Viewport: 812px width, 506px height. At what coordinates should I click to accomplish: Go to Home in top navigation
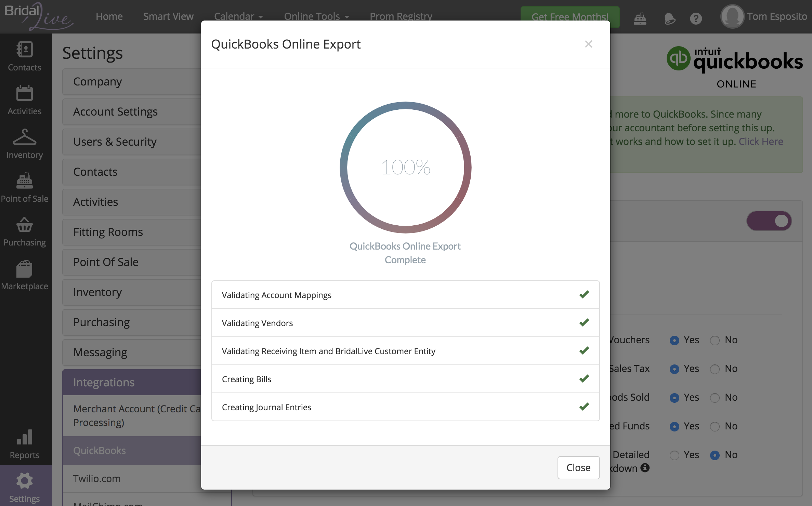click(x=109, y=16)
